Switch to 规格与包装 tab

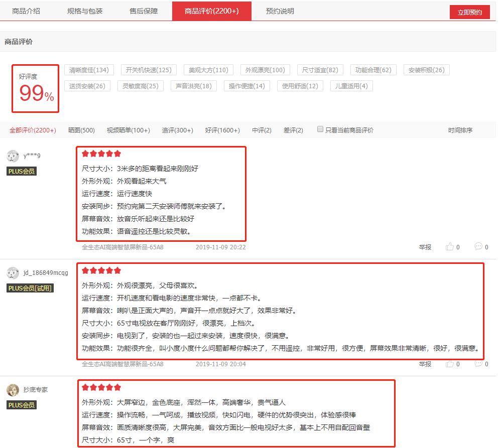85,11
